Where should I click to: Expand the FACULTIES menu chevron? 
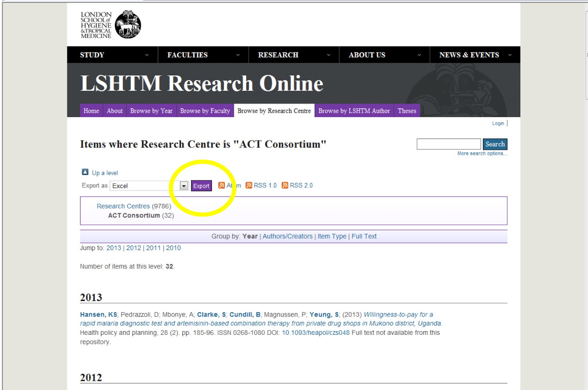coord(238,55)
